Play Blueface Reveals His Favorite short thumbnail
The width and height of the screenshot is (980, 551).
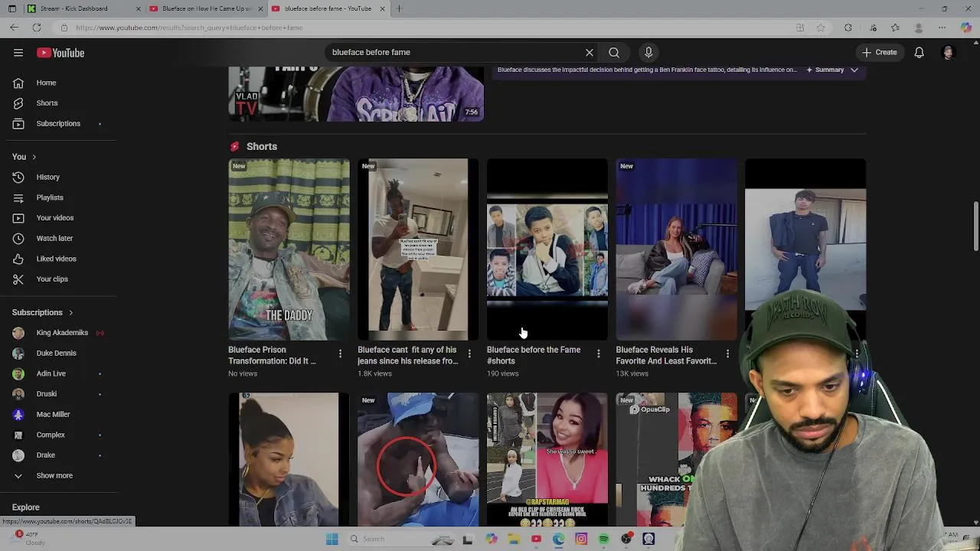tap(677, 249)
